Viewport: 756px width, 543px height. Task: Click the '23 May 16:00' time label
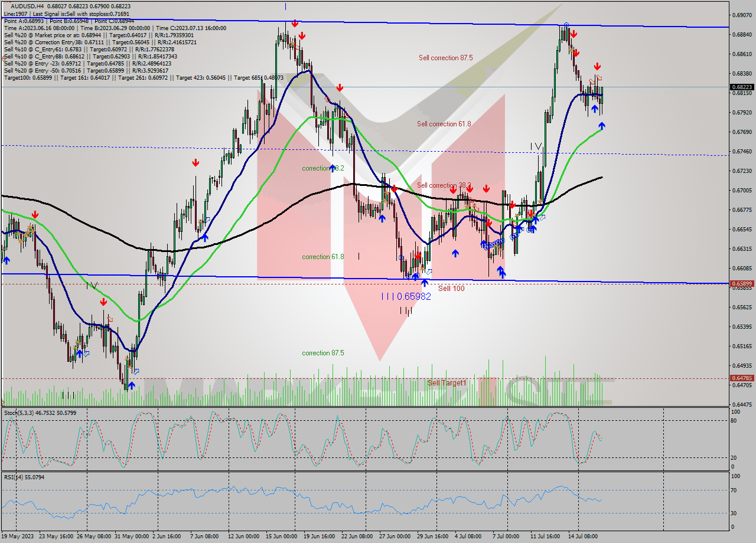click(56, 536)
